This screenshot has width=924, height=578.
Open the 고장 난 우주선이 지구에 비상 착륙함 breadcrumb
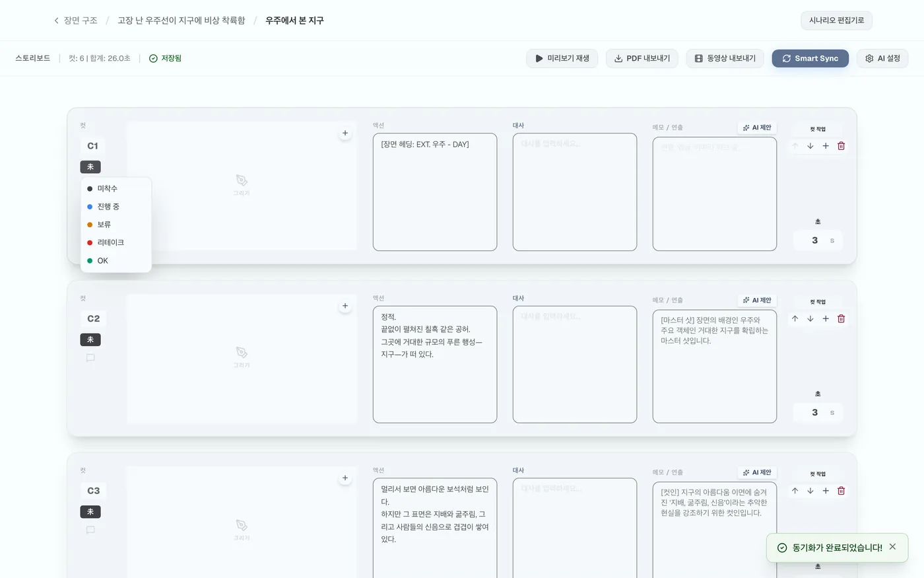pyautogui.click(x=181, y=20)
